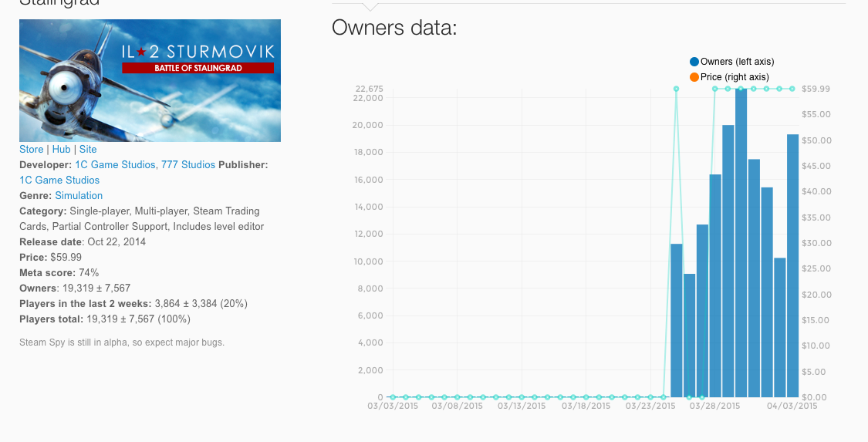868x442 pixels.
Task: Click the IL-2 Sturmovik game banner image
Action: tap(150, 81)
